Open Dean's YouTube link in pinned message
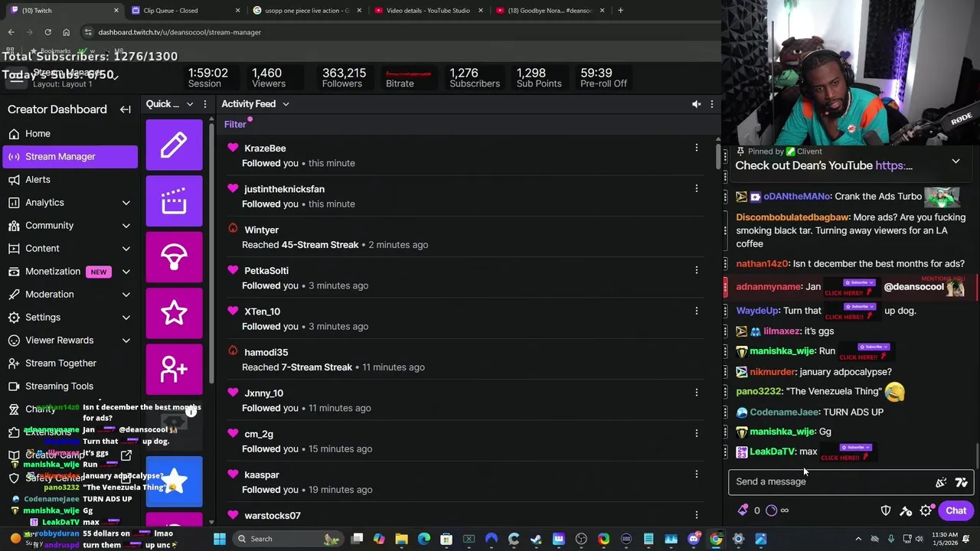This screenshot has height=551, width=980. coord(893,165)
